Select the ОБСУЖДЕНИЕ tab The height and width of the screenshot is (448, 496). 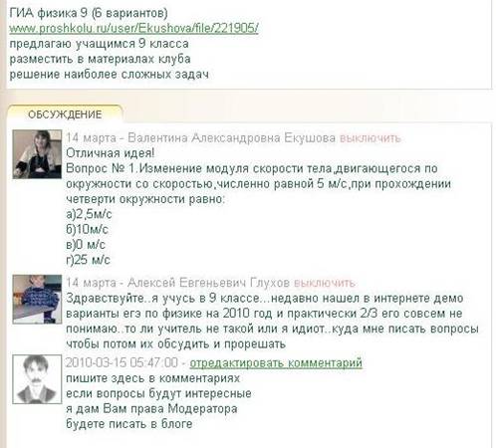coord(65,114)
